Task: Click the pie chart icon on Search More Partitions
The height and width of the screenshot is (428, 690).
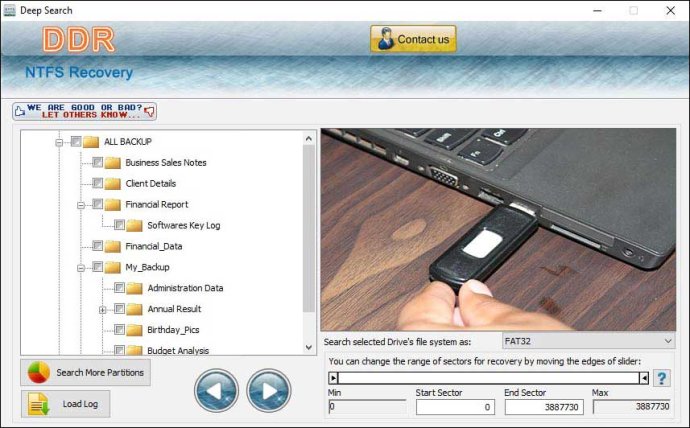Action: click(x=39, y=373)
